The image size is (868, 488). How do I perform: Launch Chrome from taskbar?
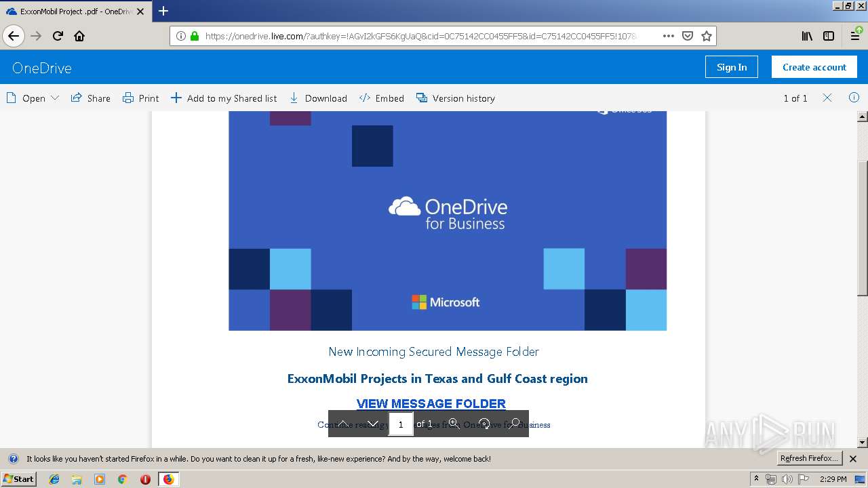coord(122,479)
